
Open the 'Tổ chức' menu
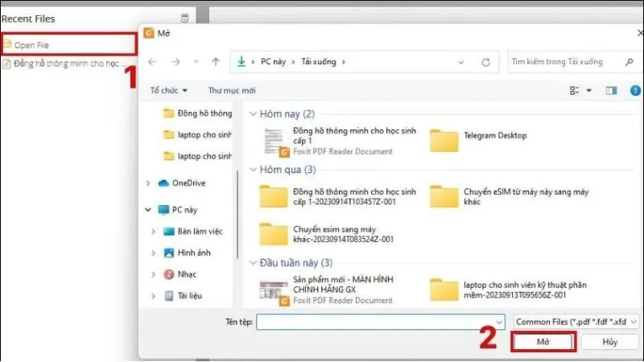(x=168, y=90)
